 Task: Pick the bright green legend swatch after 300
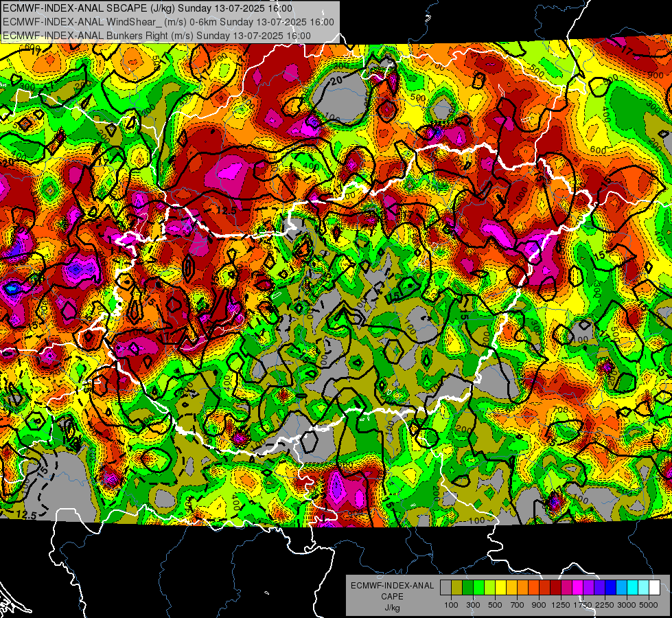pos(478,587)
